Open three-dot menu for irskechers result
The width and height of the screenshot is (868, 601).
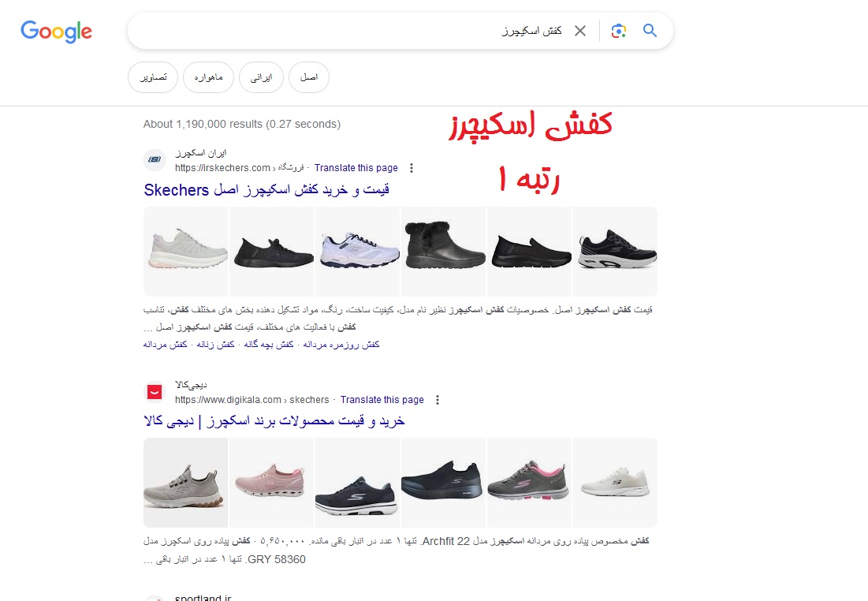(x=412, y=168)
